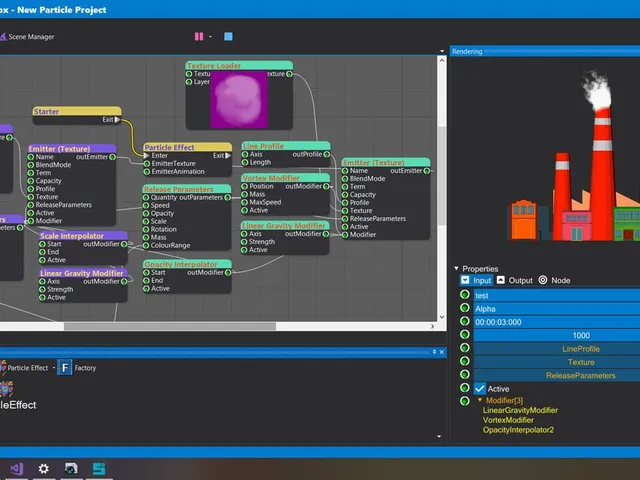The height and width of the screenshot is (480, 640).
Task: Click the Factory F icon
Action: point(64,367)
